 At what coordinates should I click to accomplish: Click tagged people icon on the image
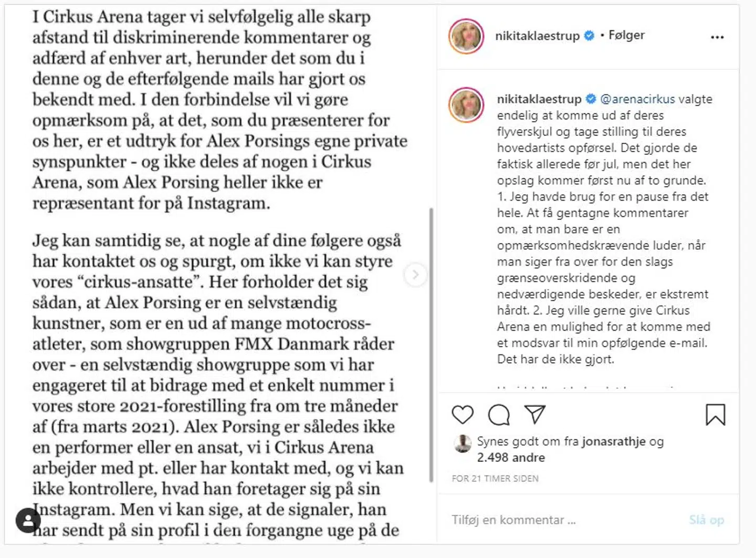click(28, 521)
